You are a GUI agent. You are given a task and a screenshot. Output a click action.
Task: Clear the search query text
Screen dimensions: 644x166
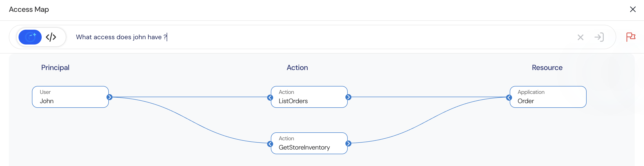tap(580, 37)
